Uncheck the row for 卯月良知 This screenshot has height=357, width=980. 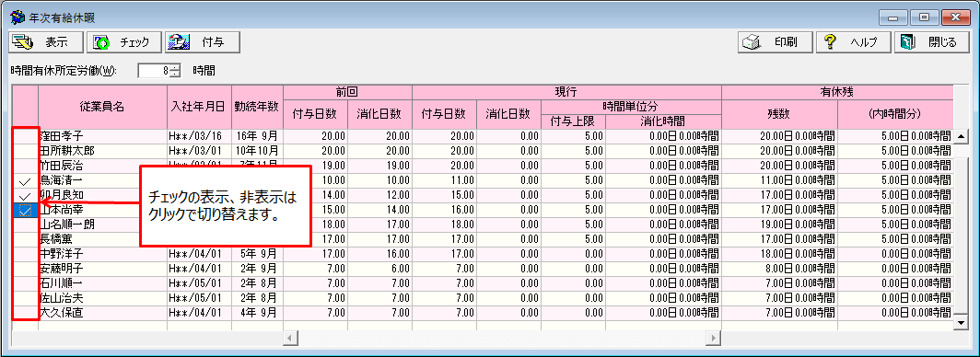(x=26, y=195)
